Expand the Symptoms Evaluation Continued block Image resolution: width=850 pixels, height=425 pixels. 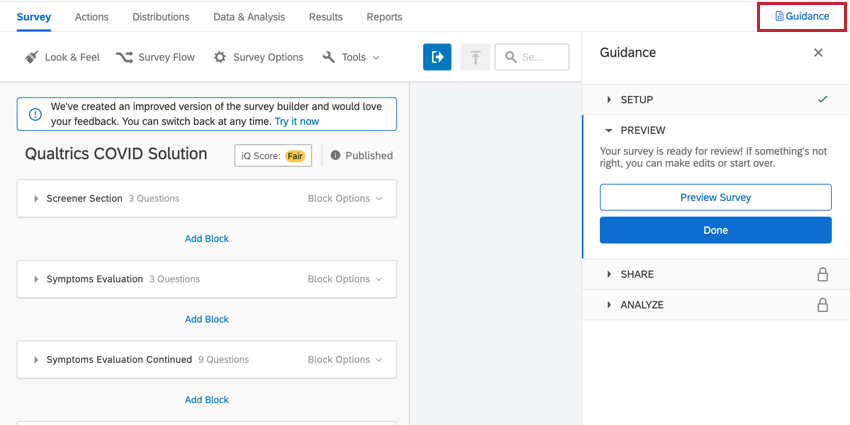[36, 359]
